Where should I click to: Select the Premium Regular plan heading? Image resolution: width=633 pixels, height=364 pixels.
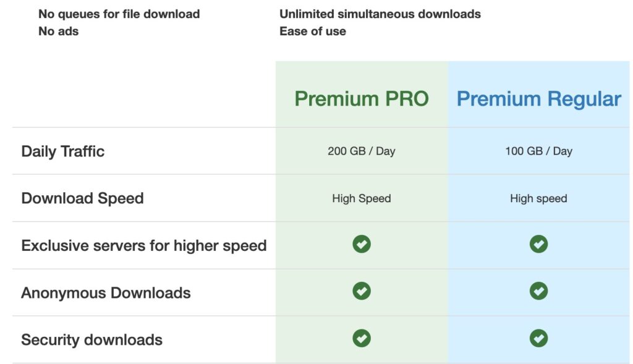click(x=538, y=99)
